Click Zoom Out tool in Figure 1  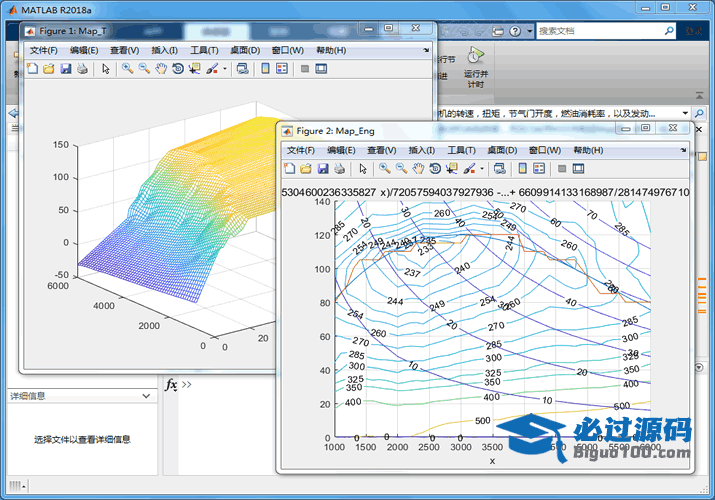(x=144, y=69)
